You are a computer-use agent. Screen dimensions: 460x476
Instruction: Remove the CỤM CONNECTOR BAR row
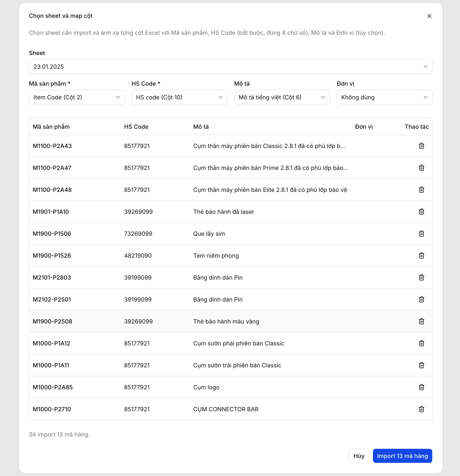421,409
